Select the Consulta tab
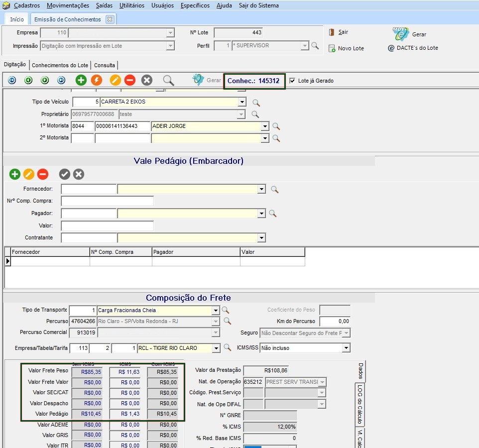The height and width of the screenshot is (448, 479). (105, 65)
